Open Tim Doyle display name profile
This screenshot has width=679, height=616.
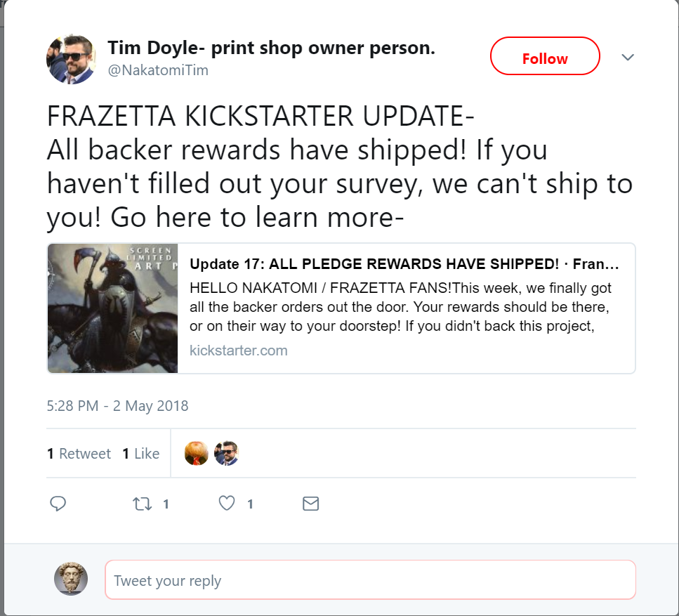(271, 48)
